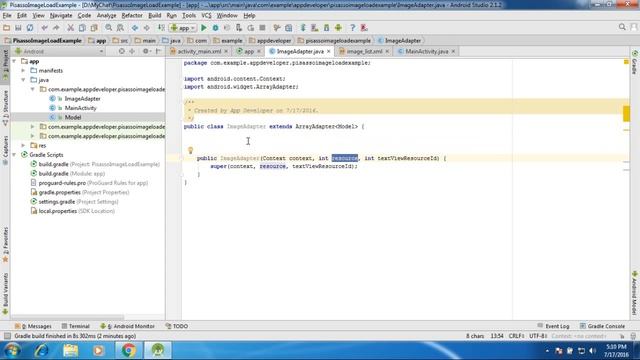Open the SDK Manager icon
The height and width of the screenshot is (360, 640).
click(327, 28)
